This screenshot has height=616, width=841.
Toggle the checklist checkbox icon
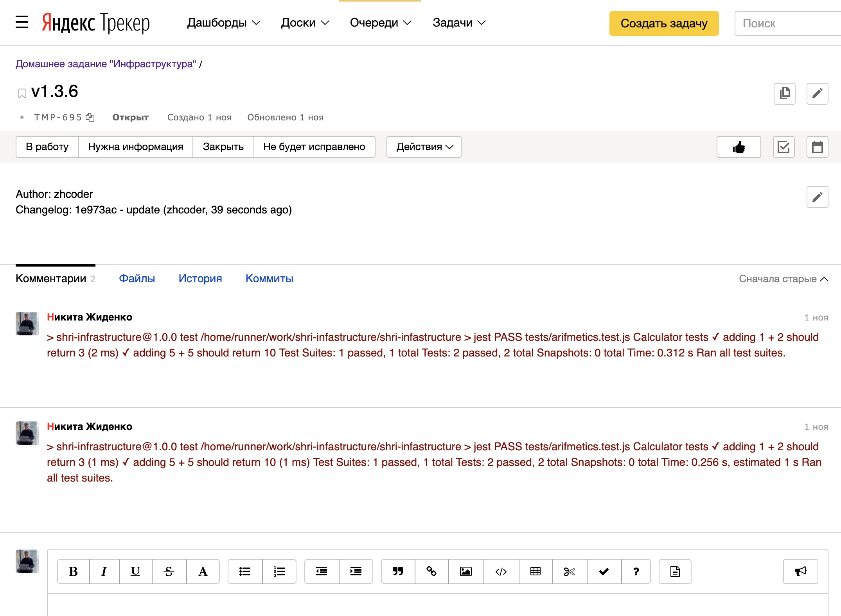tap(783, 147)
